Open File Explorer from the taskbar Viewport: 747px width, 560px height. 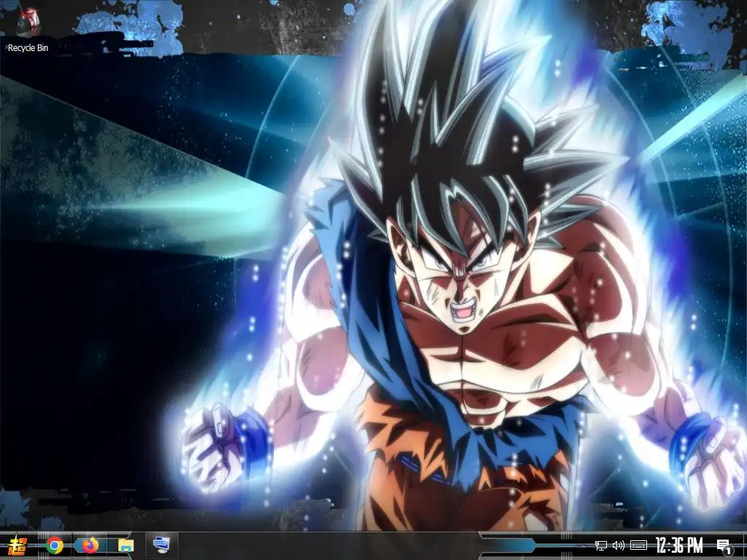pyautogui.click(x=125, y=545)
